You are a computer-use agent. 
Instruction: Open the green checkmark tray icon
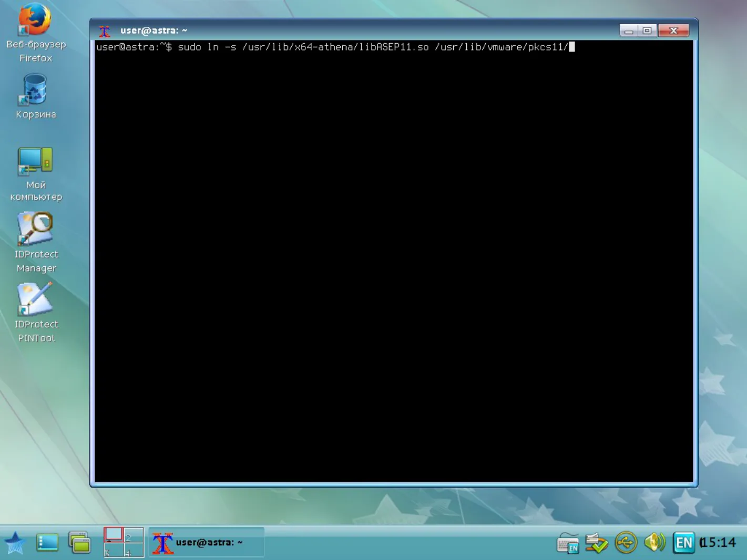[x=597, y=543]
